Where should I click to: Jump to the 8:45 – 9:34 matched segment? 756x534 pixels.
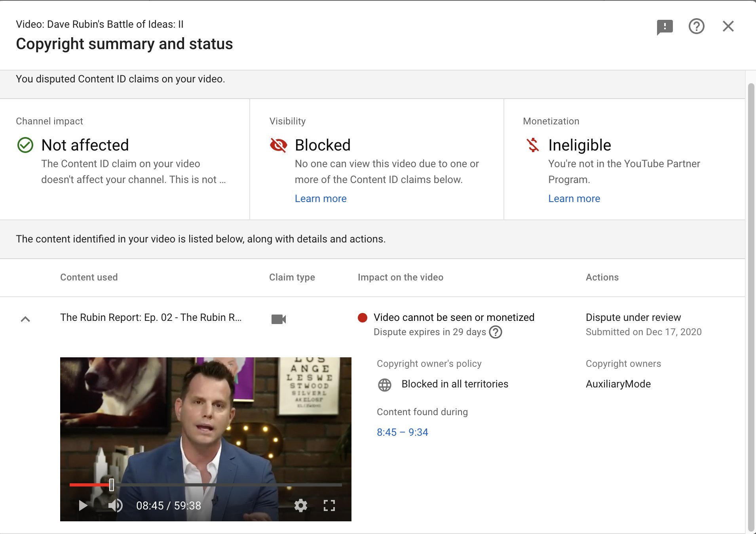402,432
